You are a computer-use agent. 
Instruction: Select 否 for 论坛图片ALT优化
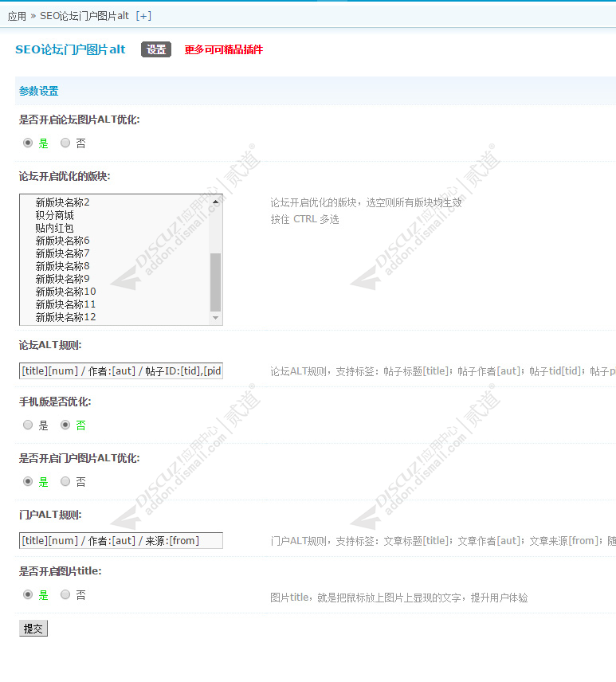(65, 143)
